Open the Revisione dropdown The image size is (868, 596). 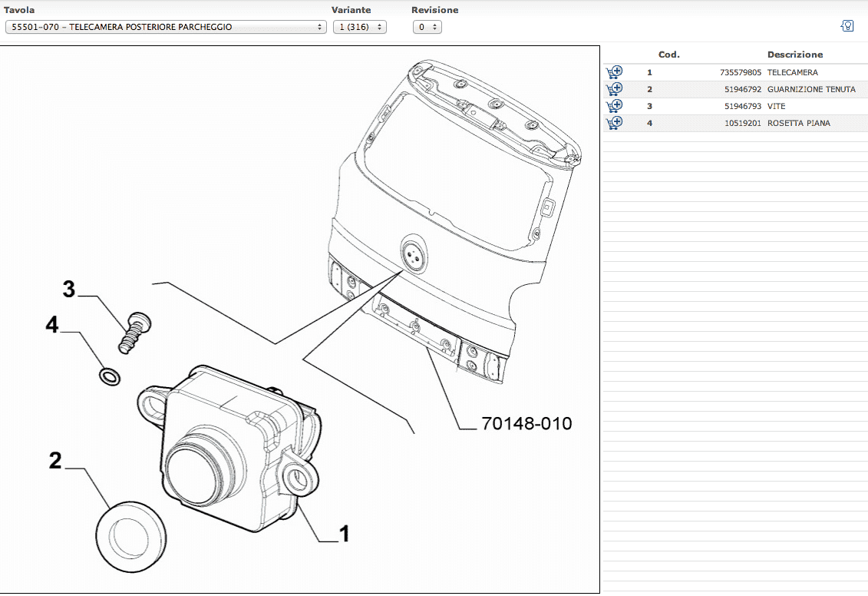coord(427,27)
